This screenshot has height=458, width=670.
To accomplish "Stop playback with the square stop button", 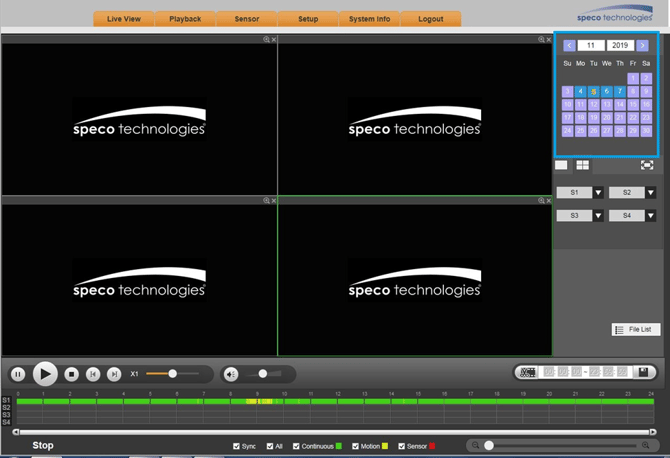I will [71, 374].
